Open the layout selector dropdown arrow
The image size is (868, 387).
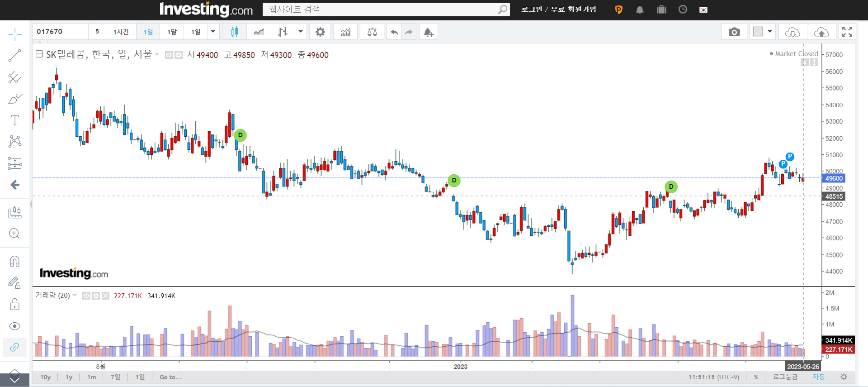tap(770, 32)
